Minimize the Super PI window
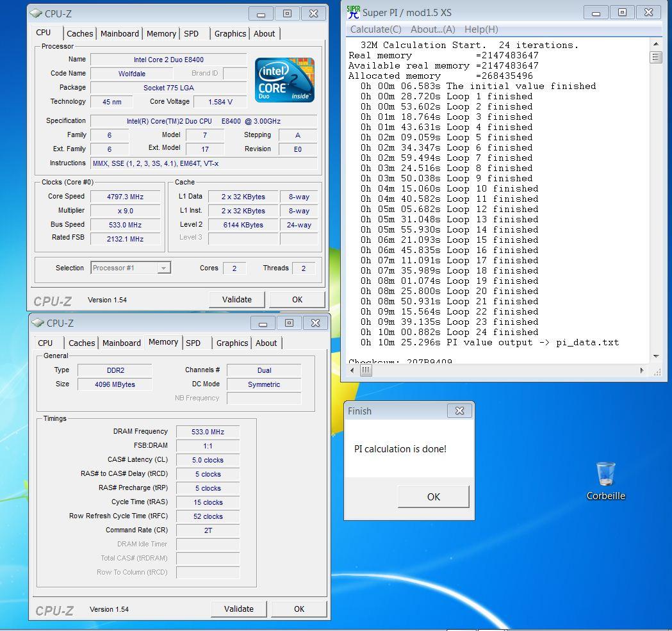Image resolution: width=672 pixels, height=631 pixels. pos(596,12)
